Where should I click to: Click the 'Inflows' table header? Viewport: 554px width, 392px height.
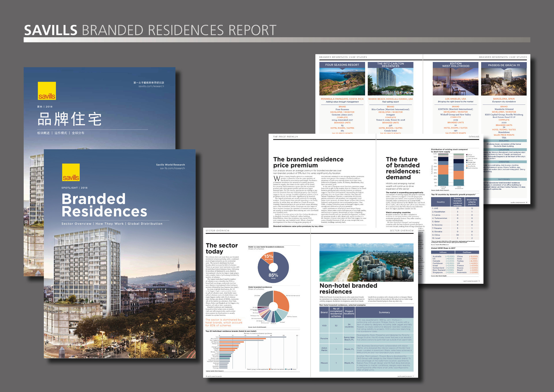(x=443, y=252)
